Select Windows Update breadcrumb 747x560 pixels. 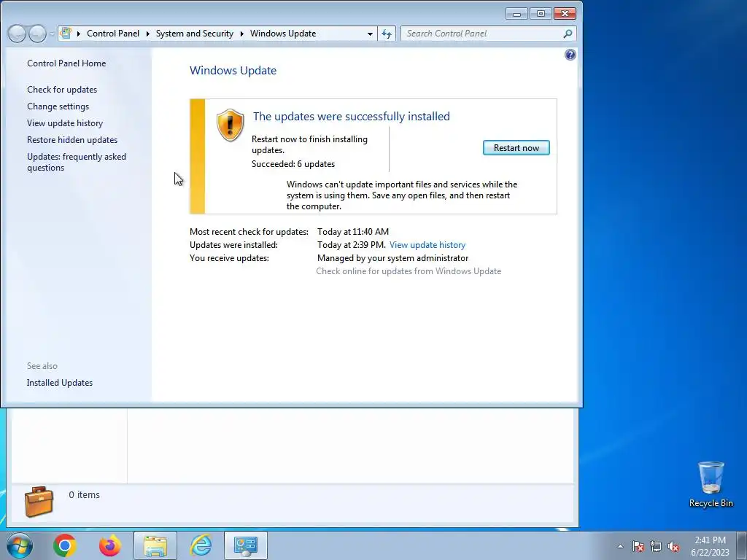pyautogui.click(x=283, y=34)
